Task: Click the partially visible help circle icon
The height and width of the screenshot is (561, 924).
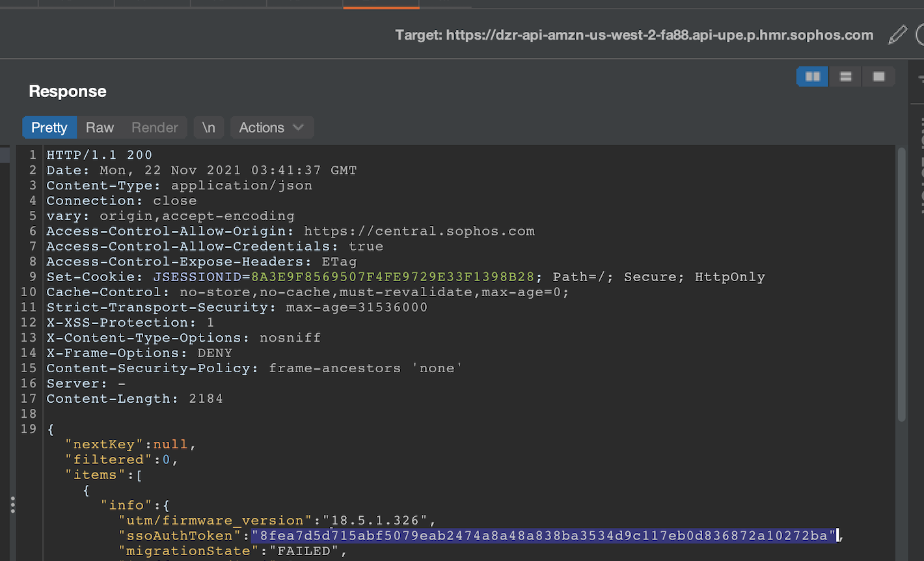Action: [x=920, y=34]
